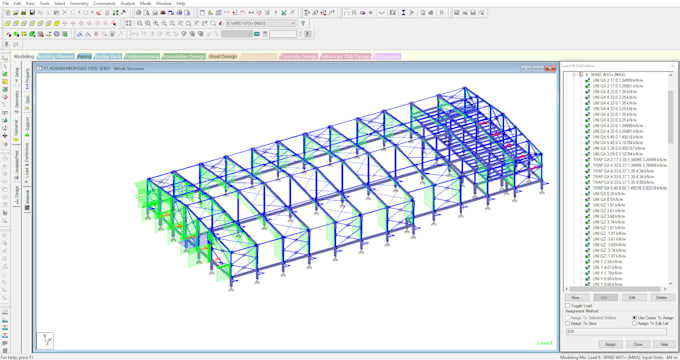This screenshot has width=680, height=360.
Task: Select the UNI GX 0.6 kN/m load row
Action: 609,200
